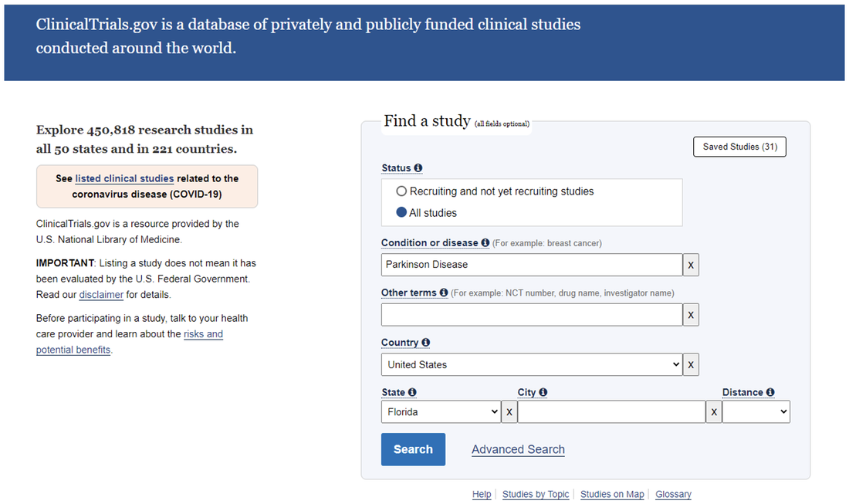Expand the United States country dropdown
Image resolution: width=849 pixels, height=504 pixels.
[x=532, y=364]
